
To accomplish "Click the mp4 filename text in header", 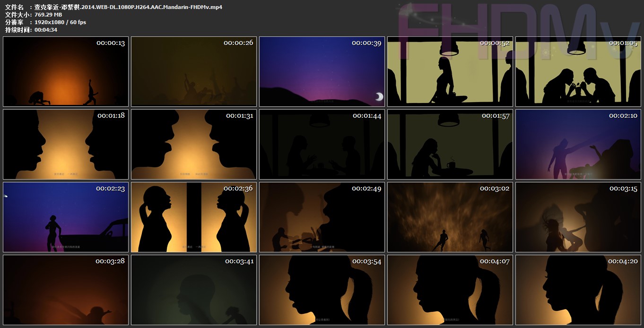I will (128, 7).
